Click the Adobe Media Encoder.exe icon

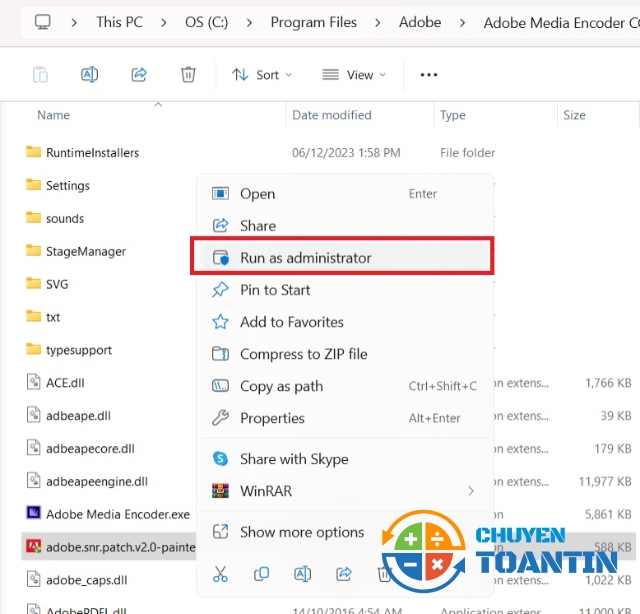coord(33,513)
